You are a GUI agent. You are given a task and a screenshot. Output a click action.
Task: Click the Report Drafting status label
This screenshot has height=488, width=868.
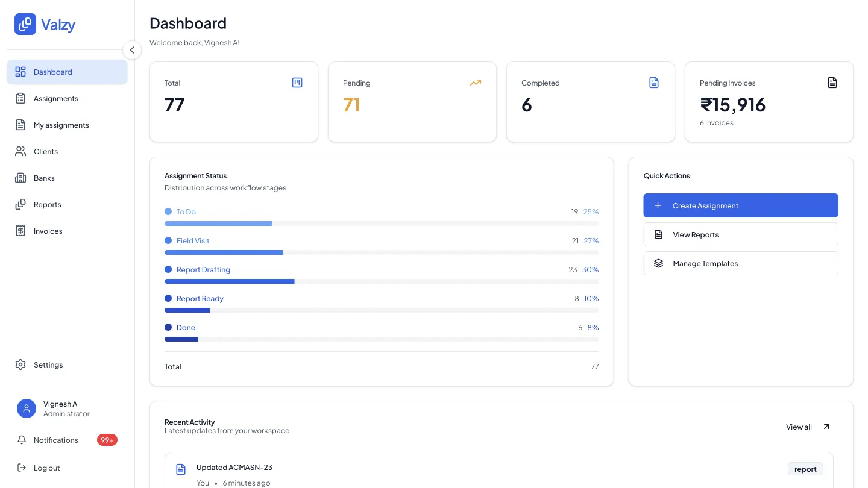coord(203,270)
